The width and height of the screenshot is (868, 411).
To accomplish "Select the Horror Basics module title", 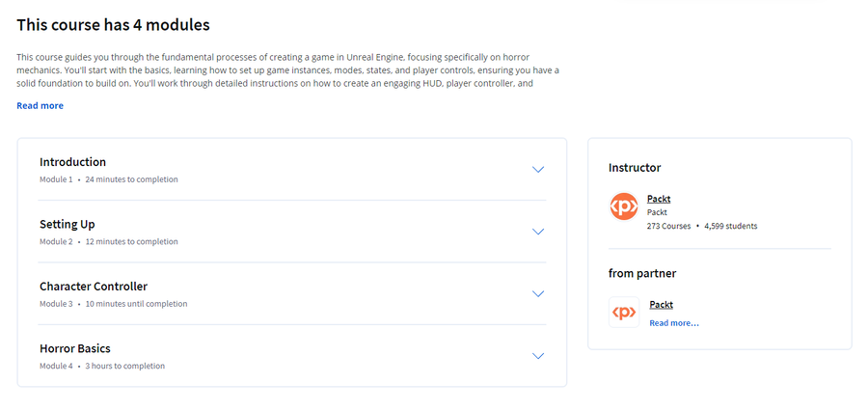I will click(x=74, y=348).
